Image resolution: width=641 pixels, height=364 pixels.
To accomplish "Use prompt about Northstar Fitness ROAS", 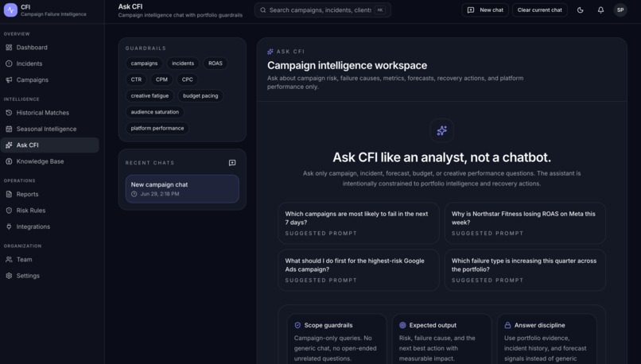I will tap(525, 223).
